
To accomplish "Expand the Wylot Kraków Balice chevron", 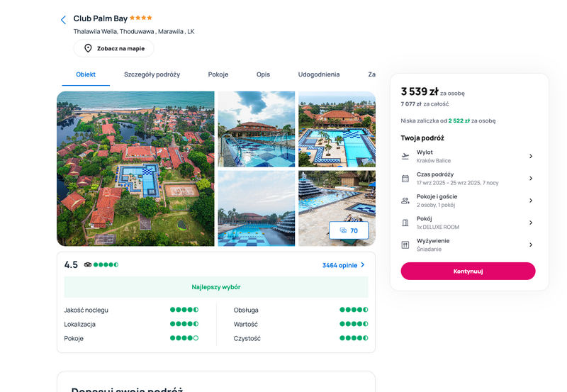I will [531, 156].
